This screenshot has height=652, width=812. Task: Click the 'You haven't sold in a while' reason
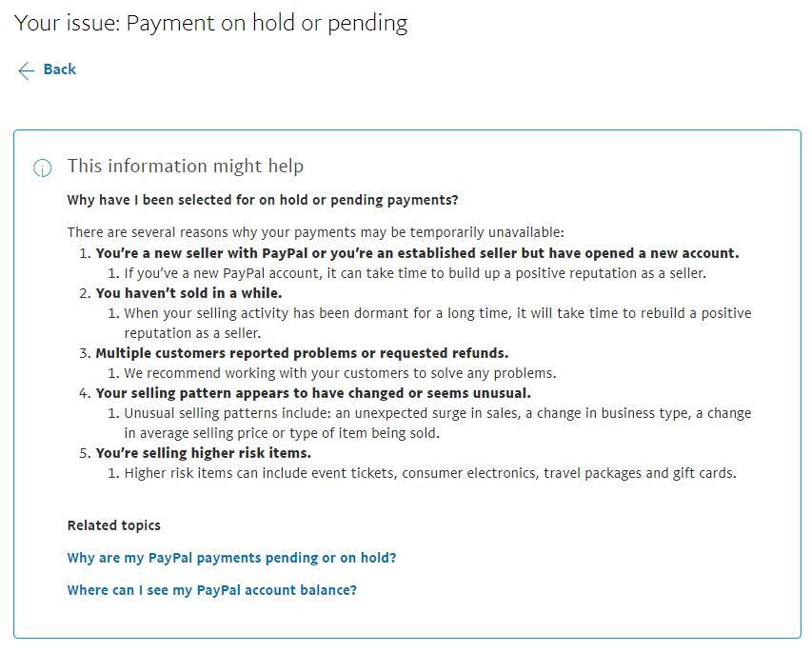188,293
